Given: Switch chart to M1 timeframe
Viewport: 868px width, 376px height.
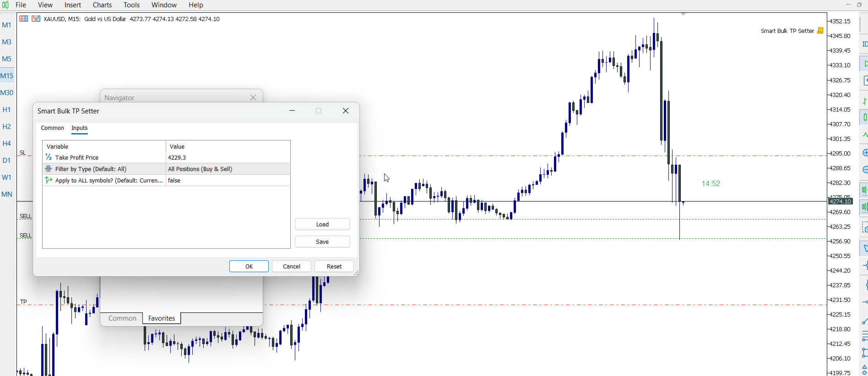Looking at the screenshot, I should (x=6, y=25).
